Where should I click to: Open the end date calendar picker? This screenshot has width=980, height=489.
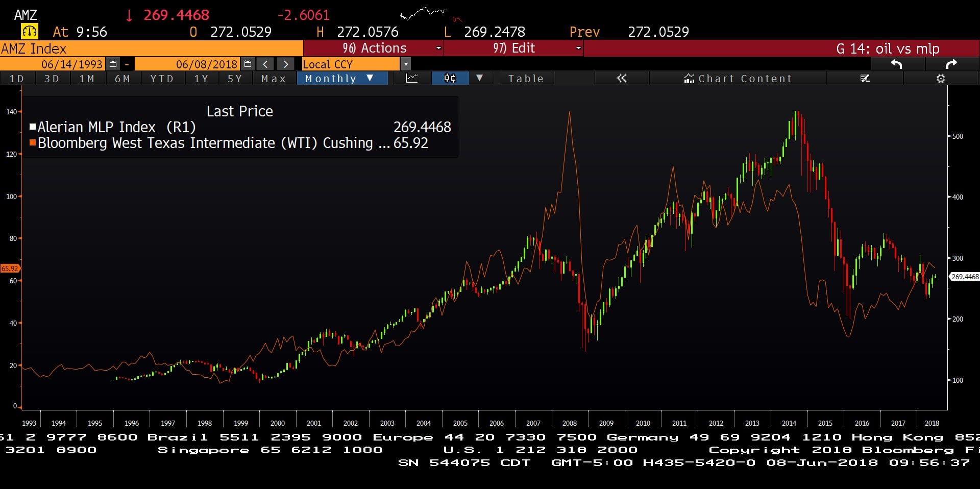click(248, 64)
